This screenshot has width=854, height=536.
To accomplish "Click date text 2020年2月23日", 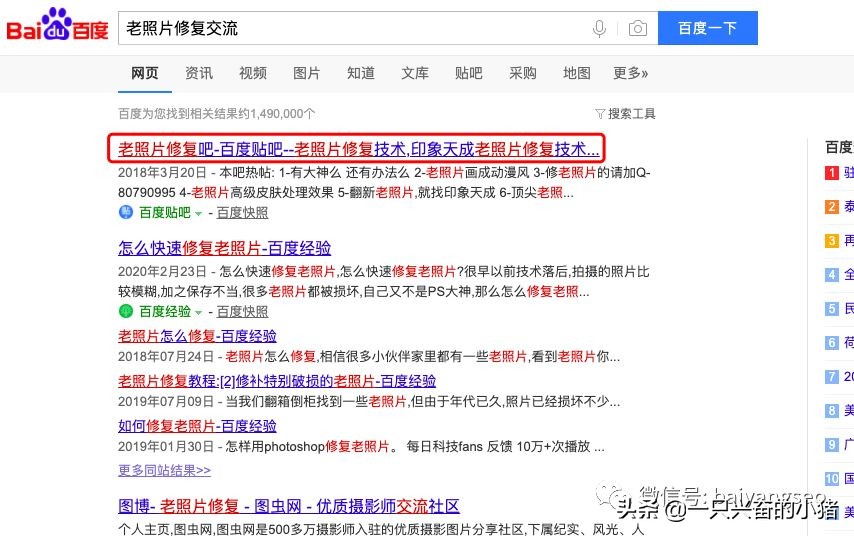I will click(162, 272).
